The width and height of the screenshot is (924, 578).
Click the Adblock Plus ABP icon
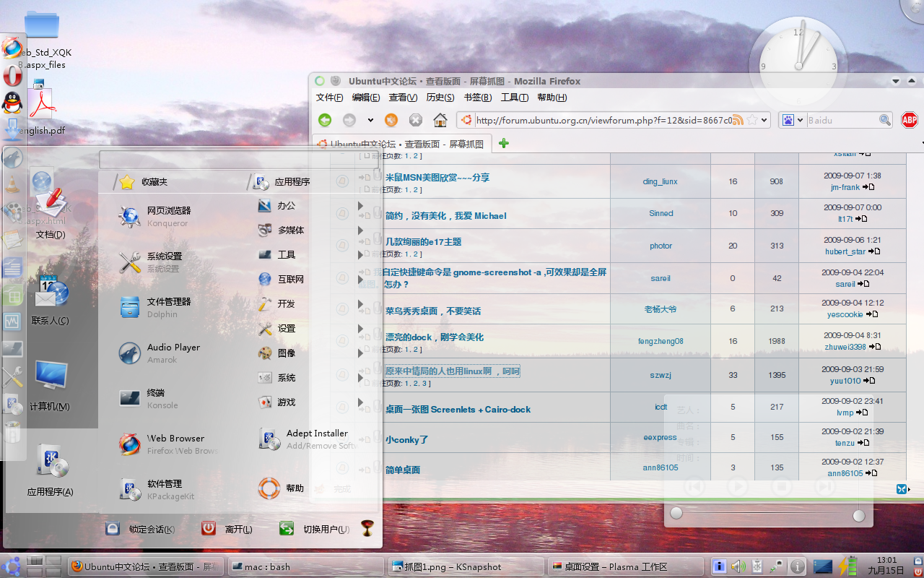[910, 120]
